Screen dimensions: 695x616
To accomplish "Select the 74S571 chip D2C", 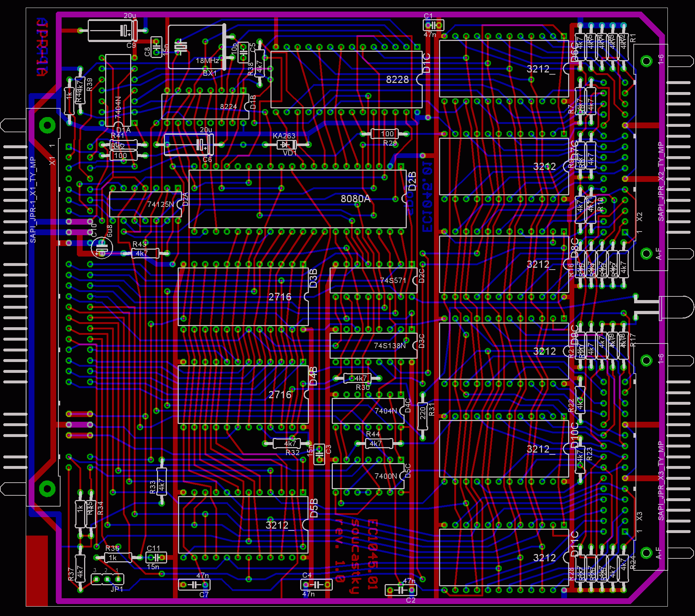I will 373,280.
